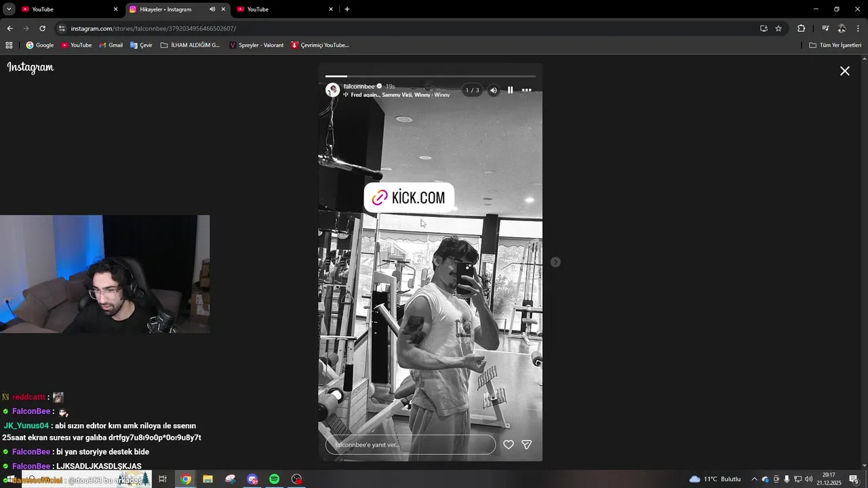
Task: Open the Chrome three-dot menu
Action: (x=859, y=28)
